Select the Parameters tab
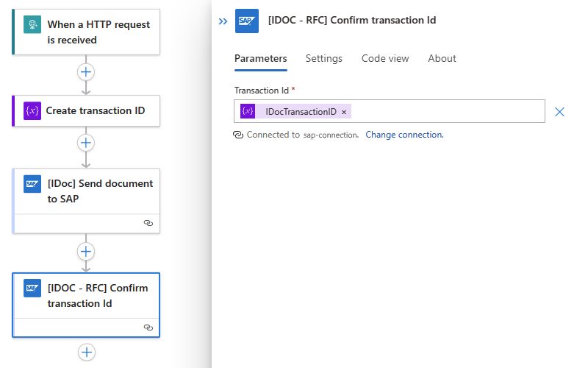Screen dimensions: 588x368 coord(260,59)
